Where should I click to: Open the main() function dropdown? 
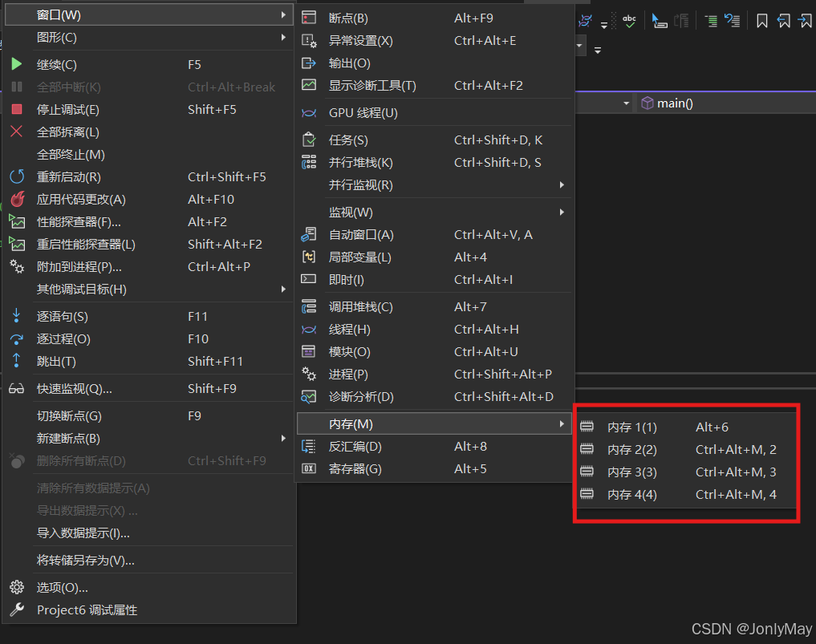(x=726, y=103)
